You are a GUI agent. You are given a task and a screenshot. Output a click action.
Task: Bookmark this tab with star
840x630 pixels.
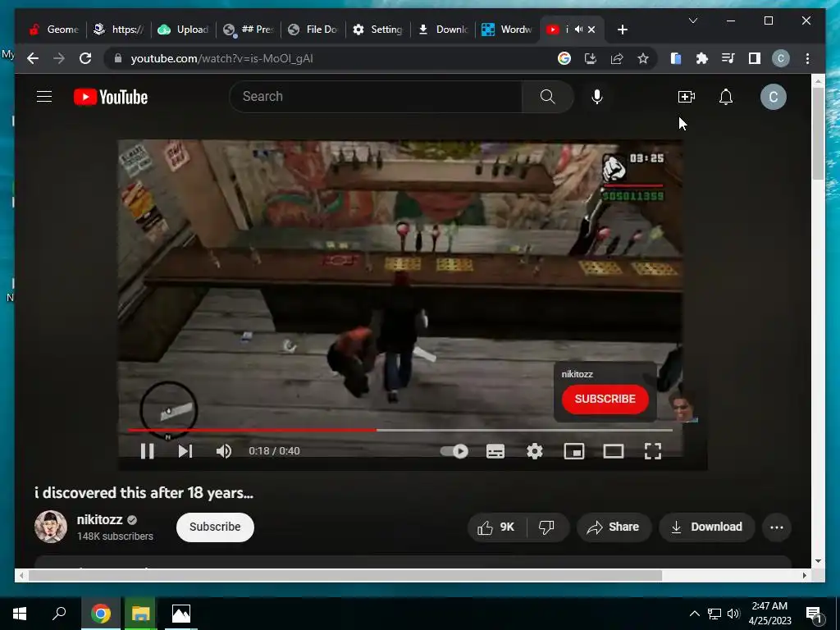[643, 58]
